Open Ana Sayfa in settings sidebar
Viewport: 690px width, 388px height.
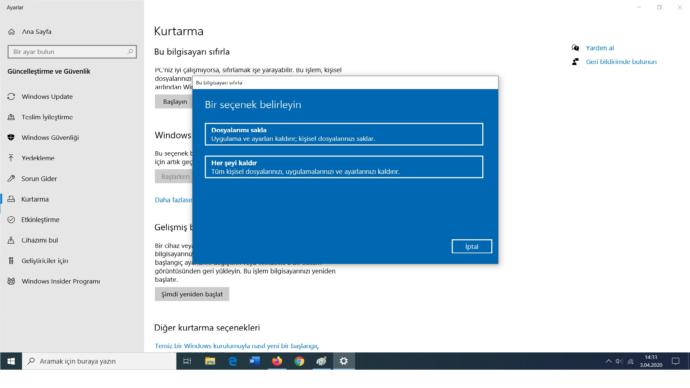pyautogui.click(x=37, y=32)
